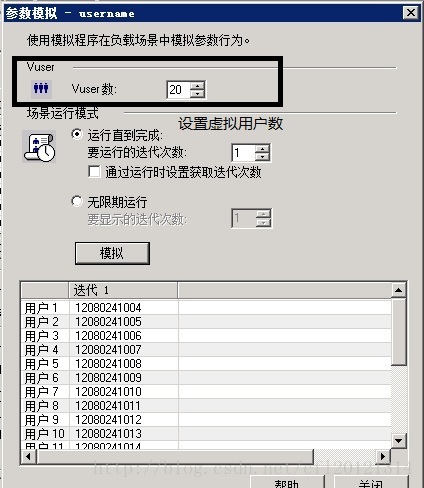Viewport: 424px width, 488px height.
Task: Click the 模拟 button
Action: click(112, 253)
